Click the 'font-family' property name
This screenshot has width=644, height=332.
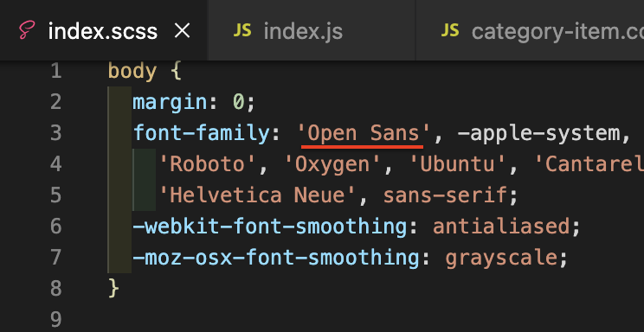(201, 133)
